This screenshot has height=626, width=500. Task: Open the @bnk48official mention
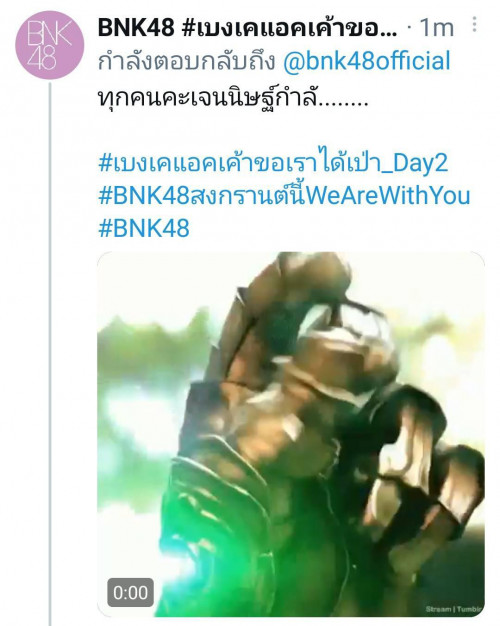click(x=367, y=61)
